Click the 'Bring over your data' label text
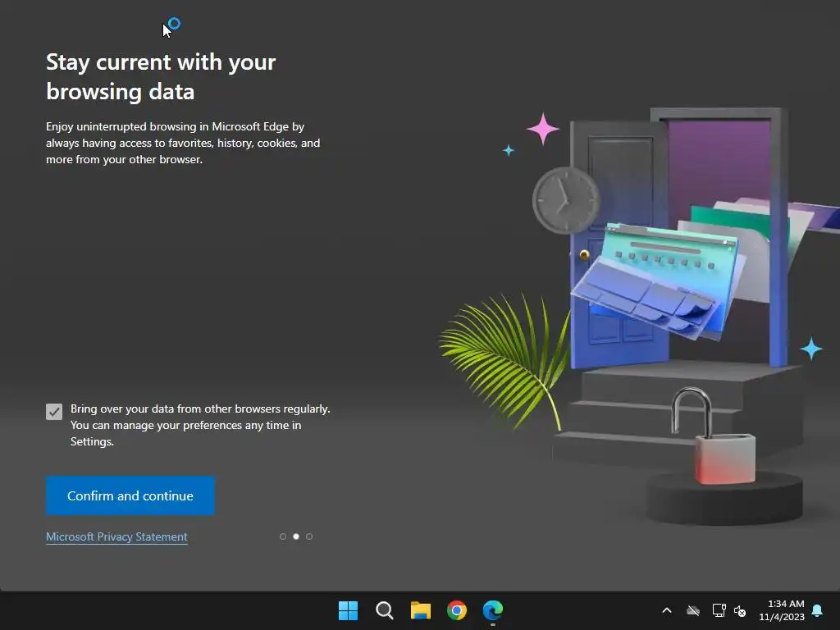The height and width of the screenshot is (630, 840). click(200, 426)
